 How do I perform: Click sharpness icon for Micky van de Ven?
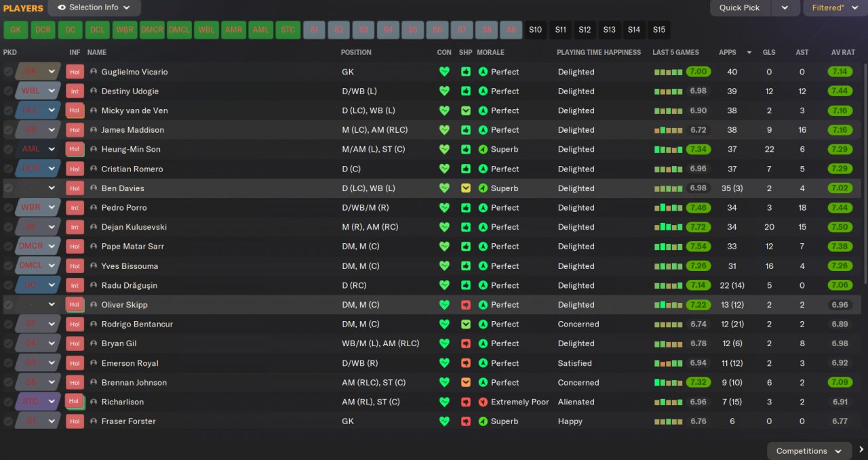466,110
